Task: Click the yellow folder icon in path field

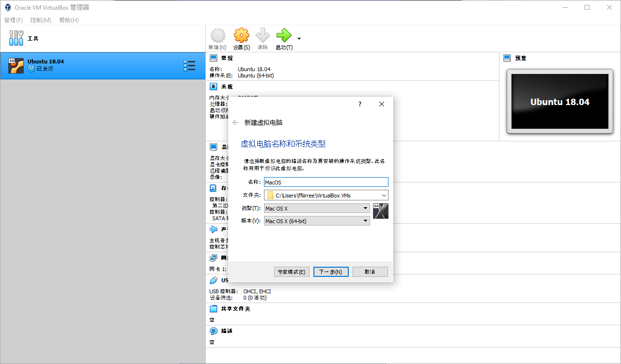Action: point(270,196)
